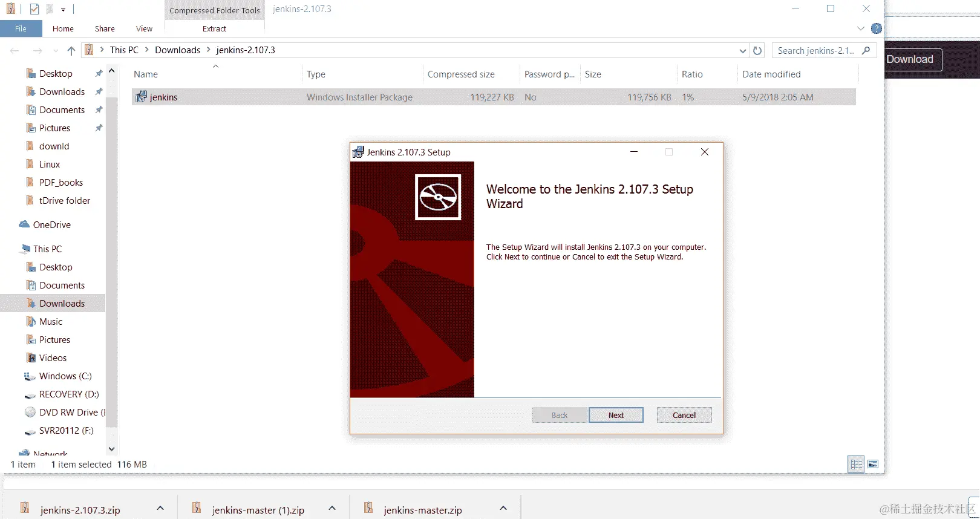Select Compressed Folder Tools contextual tab
980x519 pixels.
pos(215,10)
